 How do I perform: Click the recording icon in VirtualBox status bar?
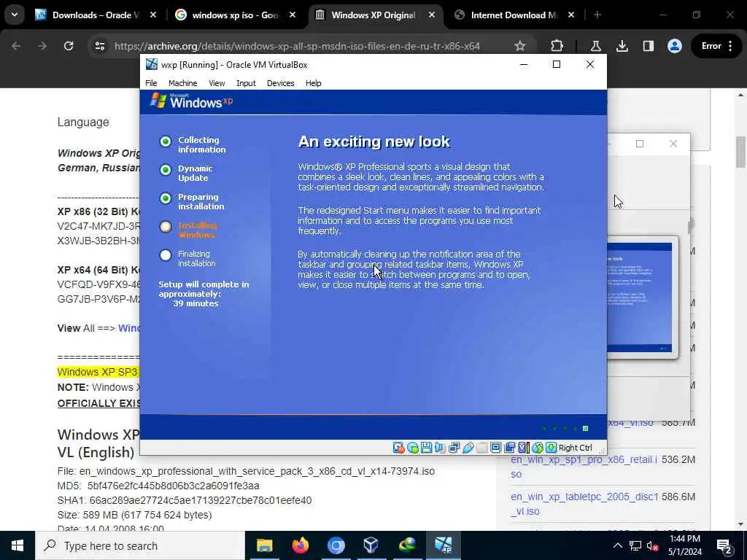click(x=509, y=448)
